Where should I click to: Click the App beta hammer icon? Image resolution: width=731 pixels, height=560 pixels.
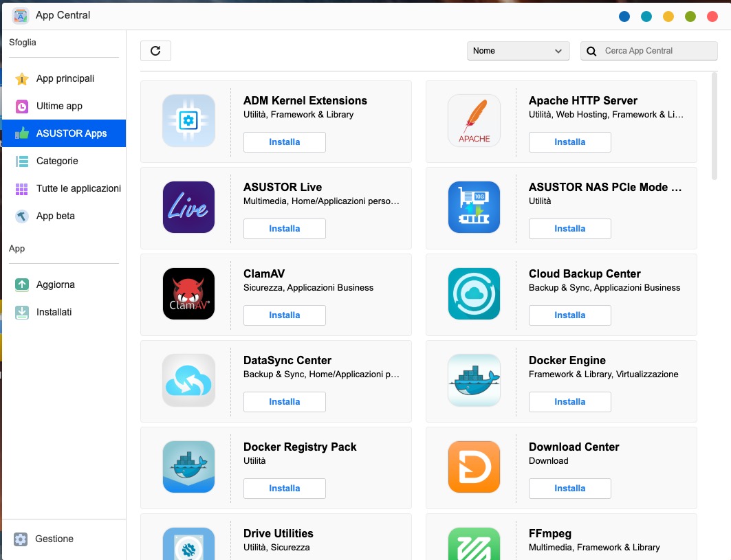tap(21, 216)
